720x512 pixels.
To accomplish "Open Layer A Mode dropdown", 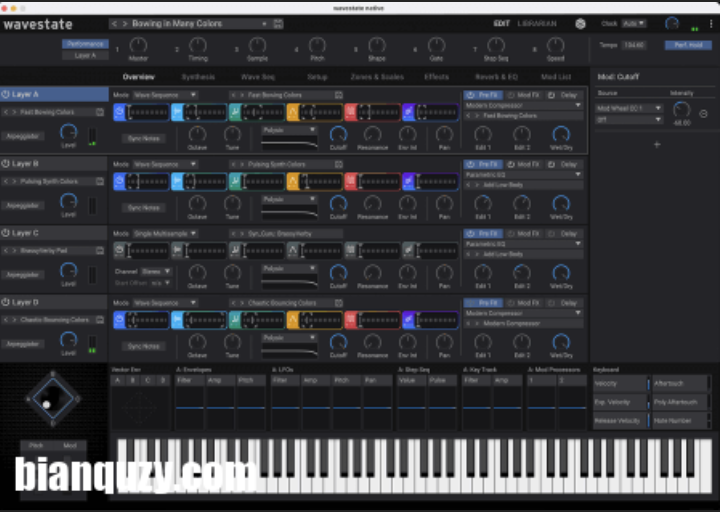I will (x=165, y=95).
